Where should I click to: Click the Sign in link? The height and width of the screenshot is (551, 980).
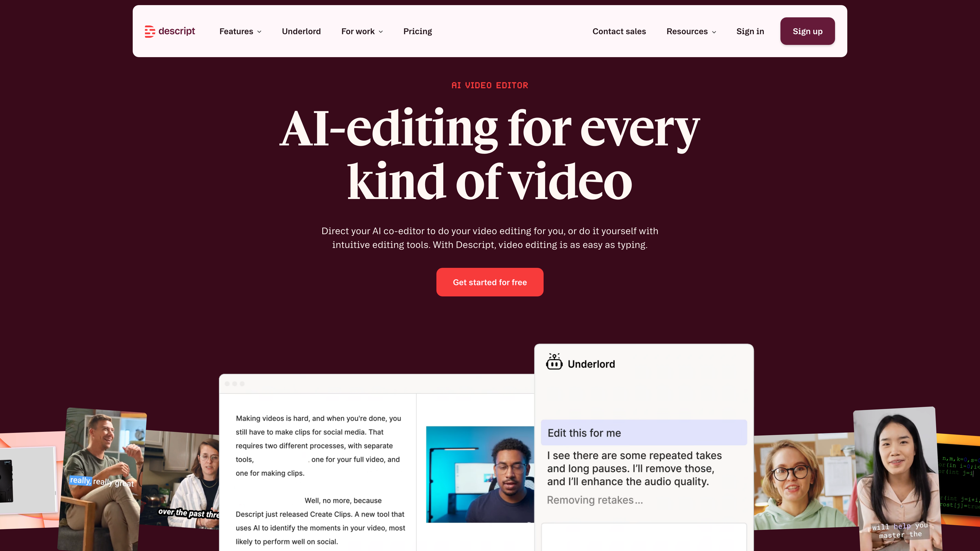750,31
